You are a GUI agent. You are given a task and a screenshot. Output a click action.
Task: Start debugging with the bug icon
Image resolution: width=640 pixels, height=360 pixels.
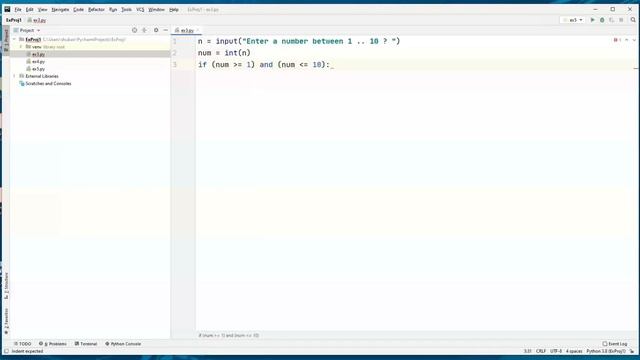pos(602,20)
